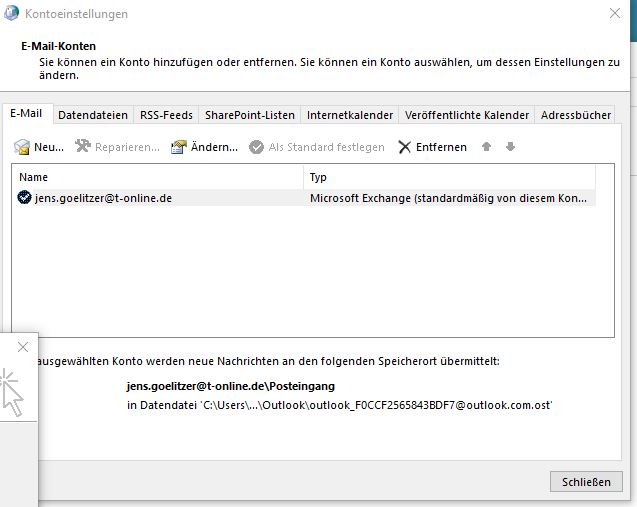Switch to the SharePoint-Listen tab
This screenshot has width=637, height=507.
tap(250, 115)
